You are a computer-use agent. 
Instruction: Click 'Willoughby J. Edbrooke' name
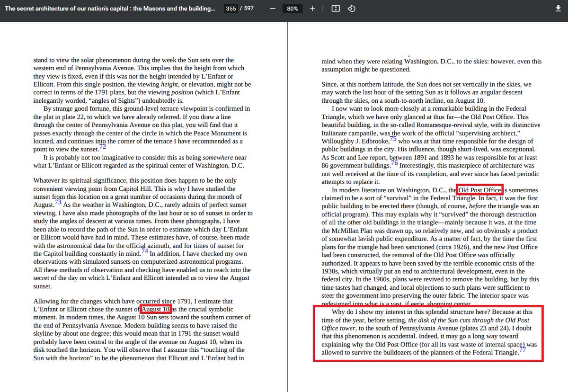point(355,141)
